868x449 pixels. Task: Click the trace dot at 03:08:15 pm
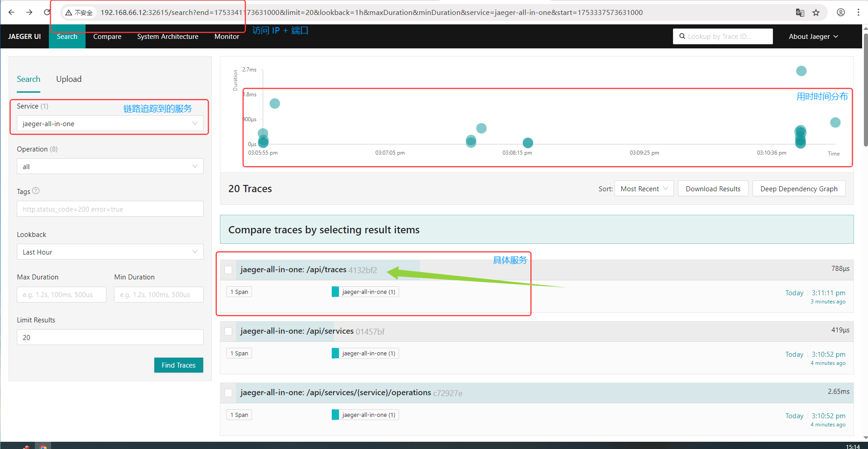point(528,143)
